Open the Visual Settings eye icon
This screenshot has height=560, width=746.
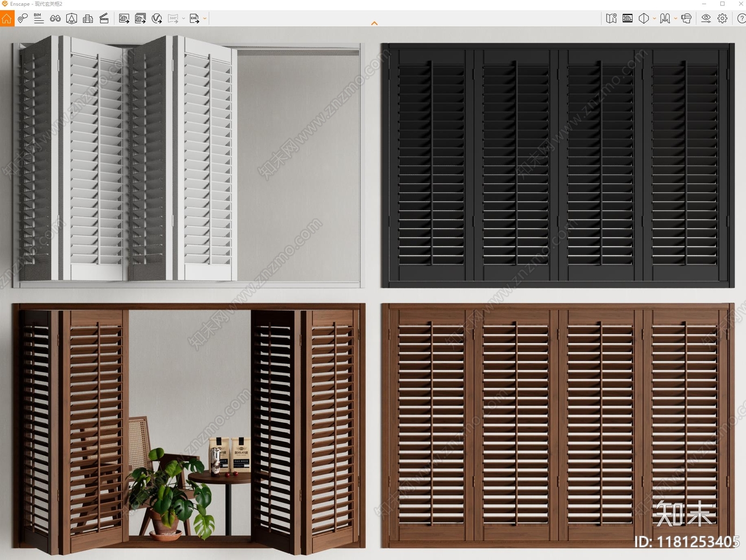[x=706, y=19]
